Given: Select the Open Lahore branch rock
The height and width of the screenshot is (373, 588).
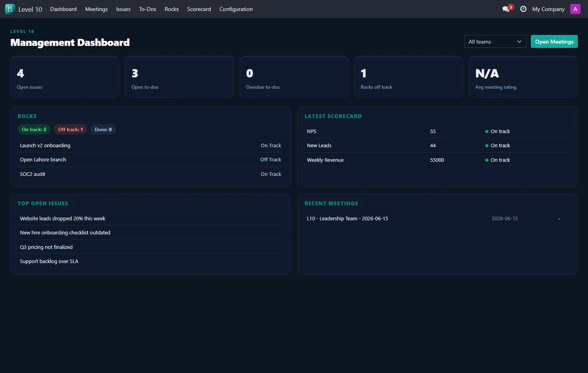Looking at the screenshot, I should point(150,160).
